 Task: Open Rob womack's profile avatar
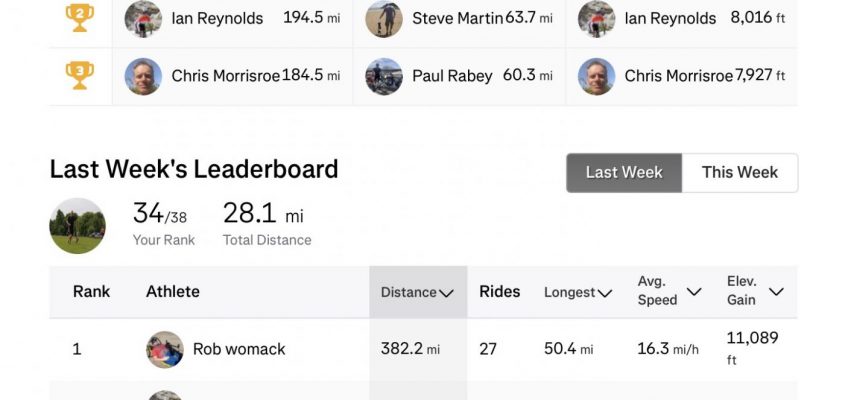pos(165,349)
